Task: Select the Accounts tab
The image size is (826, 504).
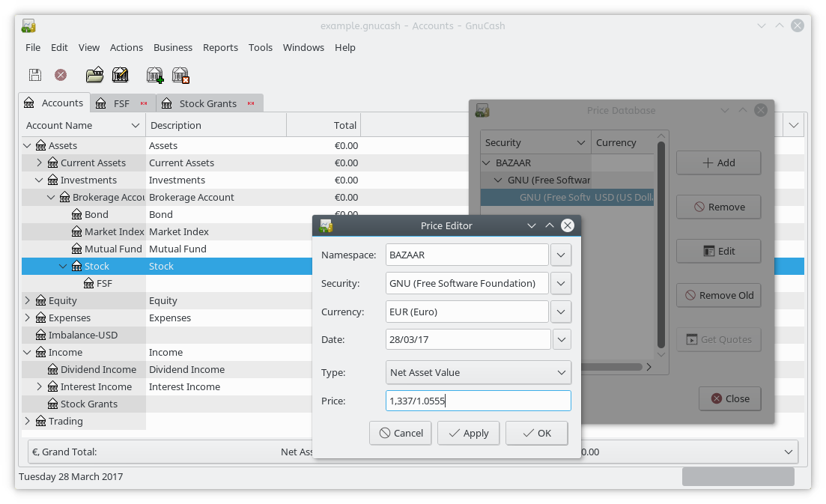Action: pyautogui.click(x=54, y=103)
